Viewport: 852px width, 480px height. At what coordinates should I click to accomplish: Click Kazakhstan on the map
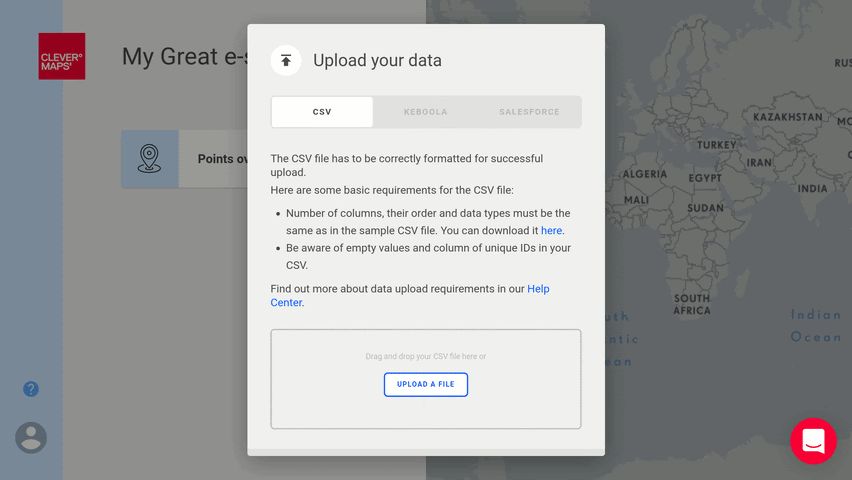pos(787,117)
